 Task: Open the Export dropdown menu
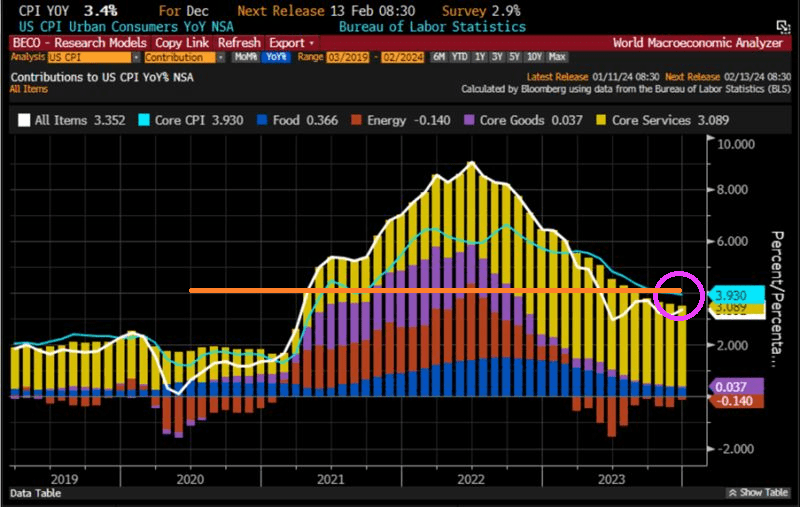point(291,43)
